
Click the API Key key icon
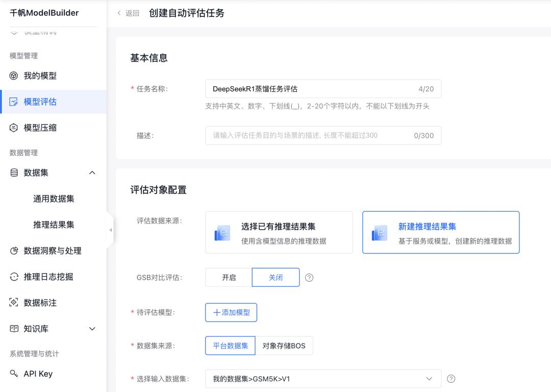pos(14,373)
